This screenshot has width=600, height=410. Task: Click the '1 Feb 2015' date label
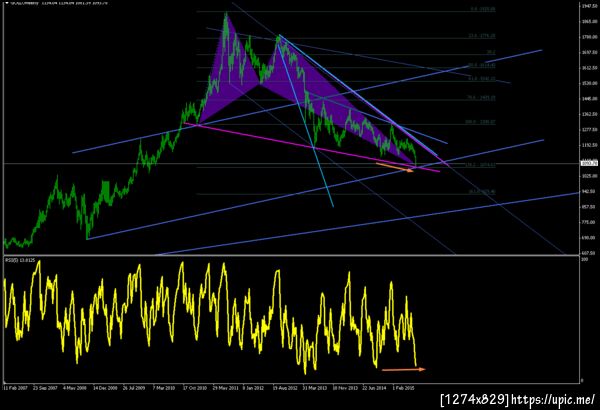click(403, 388)
